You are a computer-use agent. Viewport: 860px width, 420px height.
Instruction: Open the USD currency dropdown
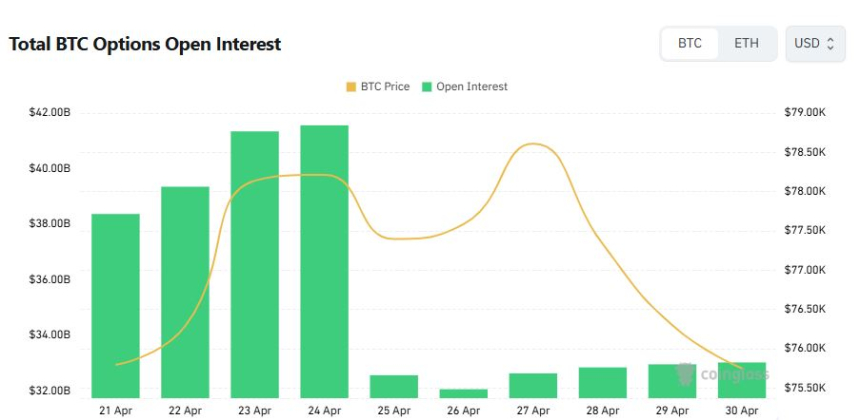pos(815,44)
